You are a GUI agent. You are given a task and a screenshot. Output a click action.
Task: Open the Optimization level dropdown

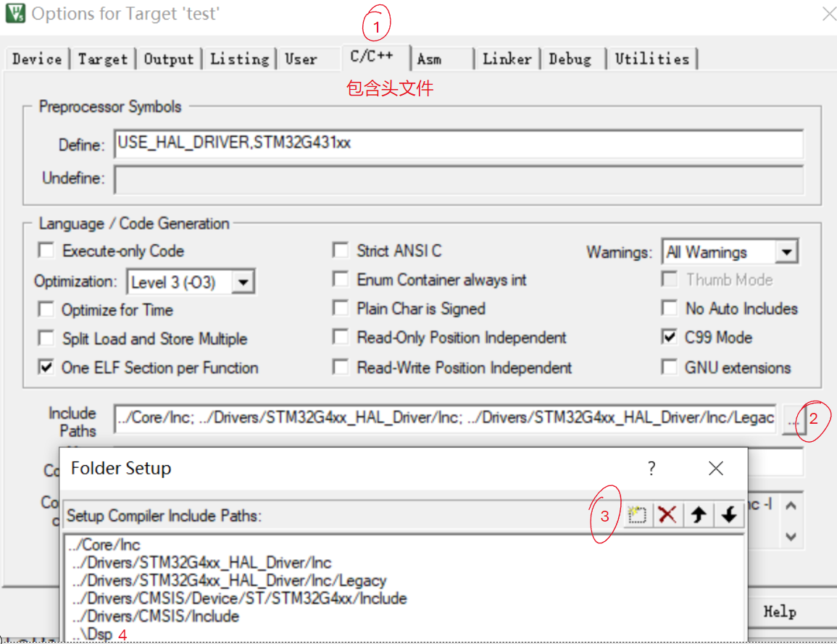click(x=244, y=282)
